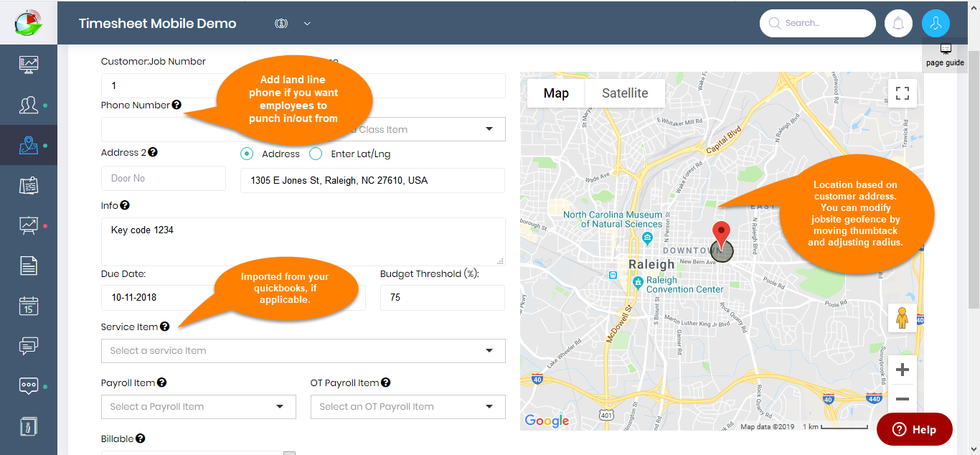
Task: Switch to the Map tab view
Action: pyautogui.click(x=556, y=93)
